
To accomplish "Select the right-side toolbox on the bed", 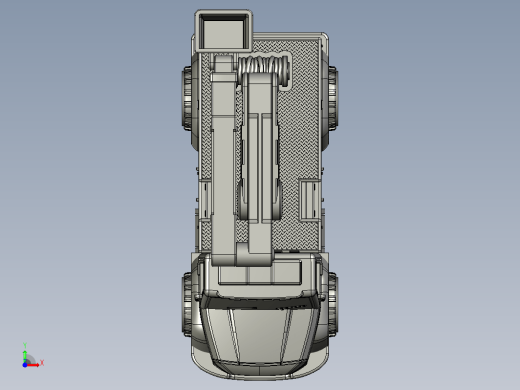I will pos(310,201).
